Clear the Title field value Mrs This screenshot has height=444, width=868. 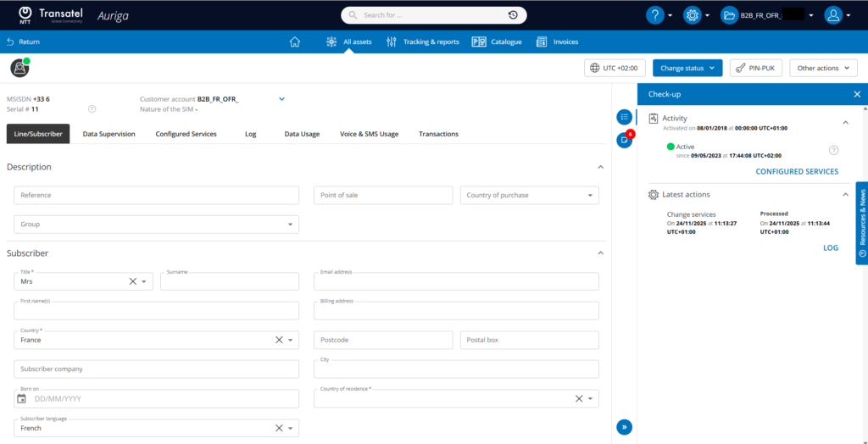tap(132, 281)
